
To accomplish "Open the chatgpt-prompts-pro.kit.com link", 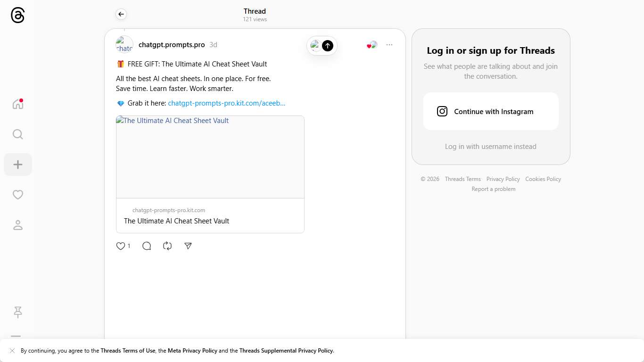I will 226,103.
